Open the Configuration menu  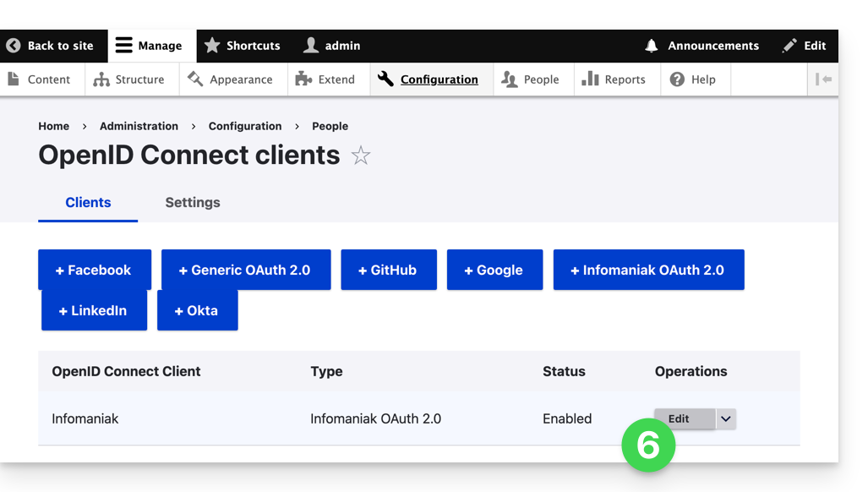coord(431,79)
